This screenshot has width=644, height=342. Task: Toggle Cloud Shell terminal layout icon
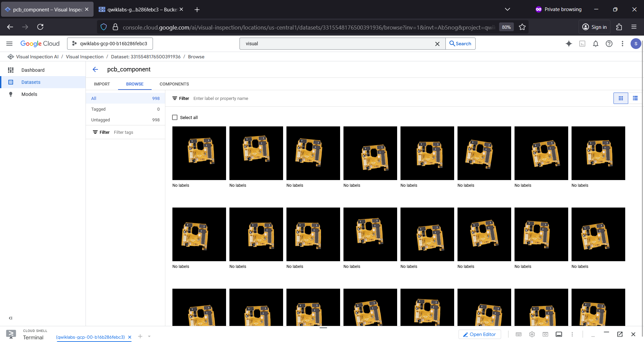[559, 334]
